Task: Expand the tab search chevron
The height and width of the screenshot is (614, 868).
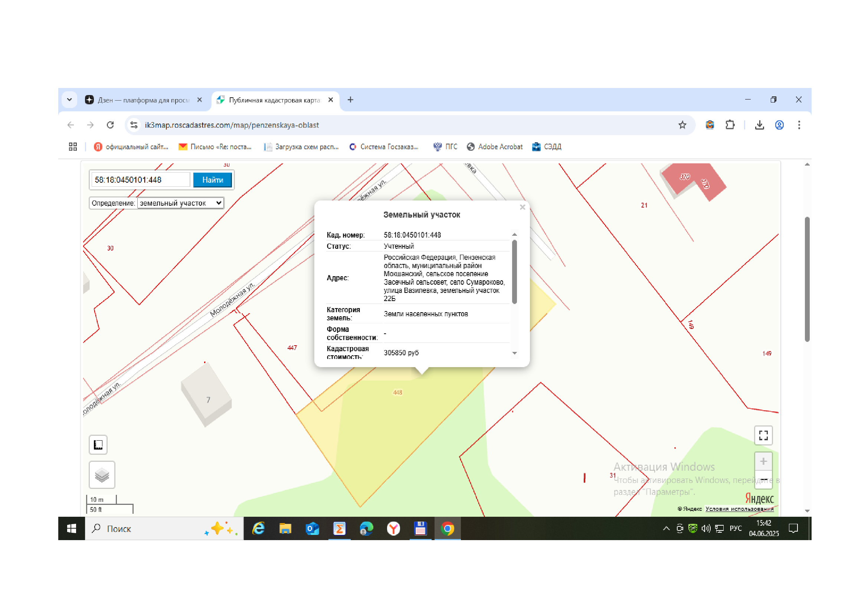Action: (x=69, y=100)
